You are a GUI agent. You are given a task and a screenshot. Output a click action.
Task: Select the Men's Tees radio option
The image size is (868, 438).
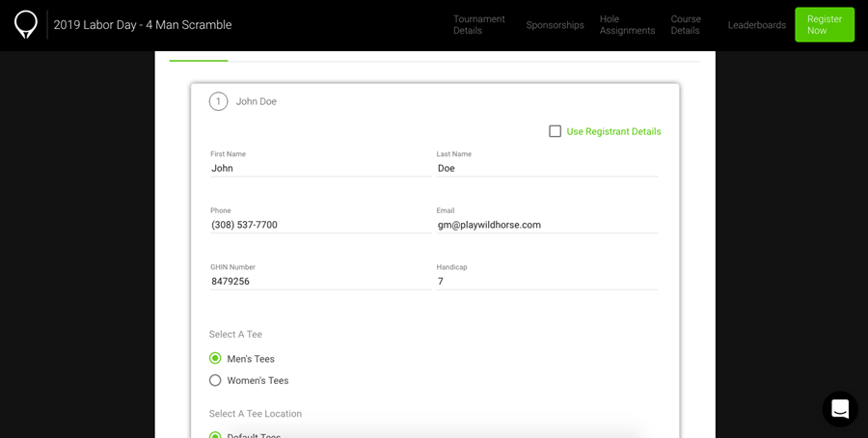(x=215, y=358)
